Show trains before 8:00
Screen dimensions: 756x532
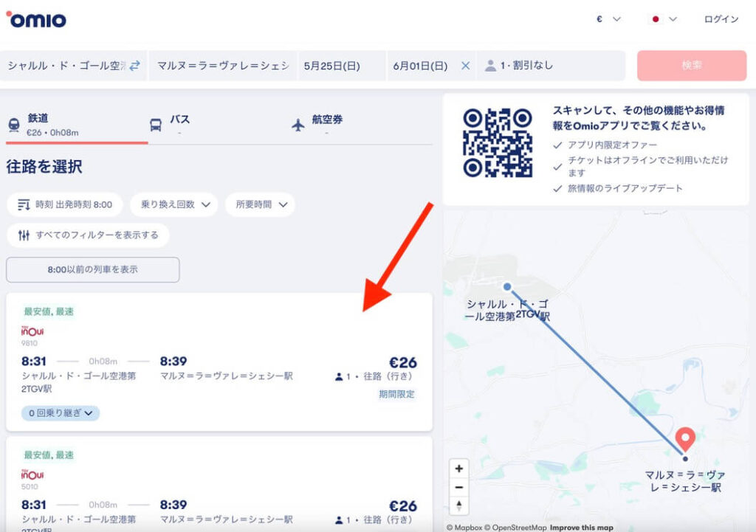(x=93, y=269)
